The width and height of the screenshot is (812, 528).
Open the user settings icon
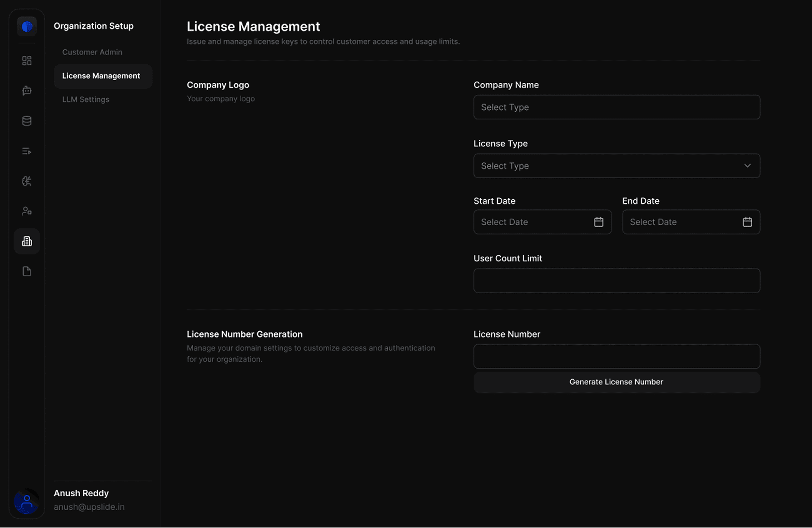27,211
